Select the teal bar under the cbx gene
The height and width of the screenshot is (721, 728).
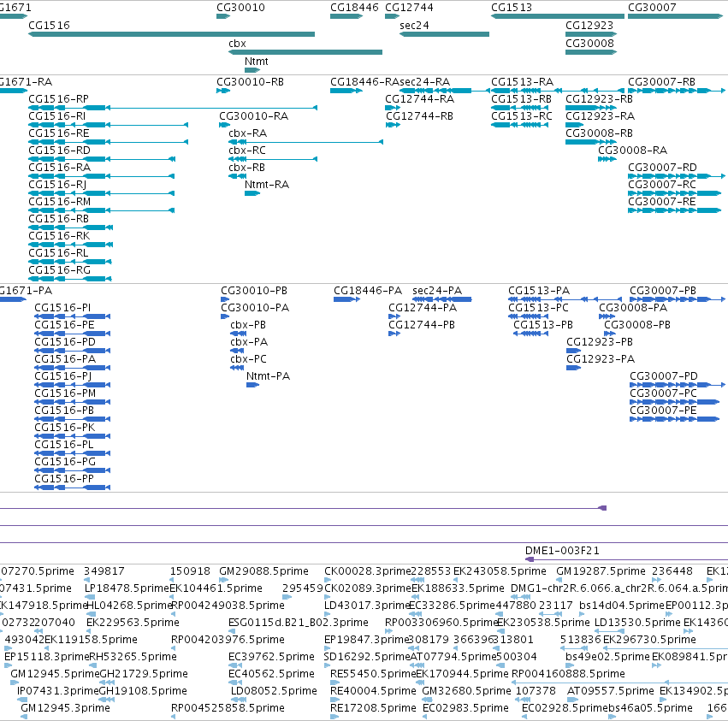pos(305,52)
